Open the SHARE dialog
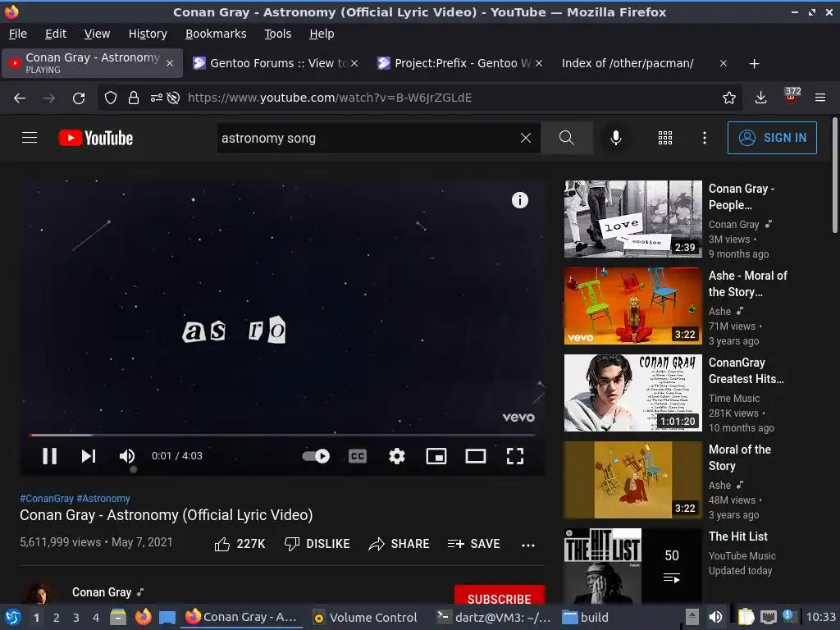The width and height of the screenshot is (840, 630). coord(399,544)
